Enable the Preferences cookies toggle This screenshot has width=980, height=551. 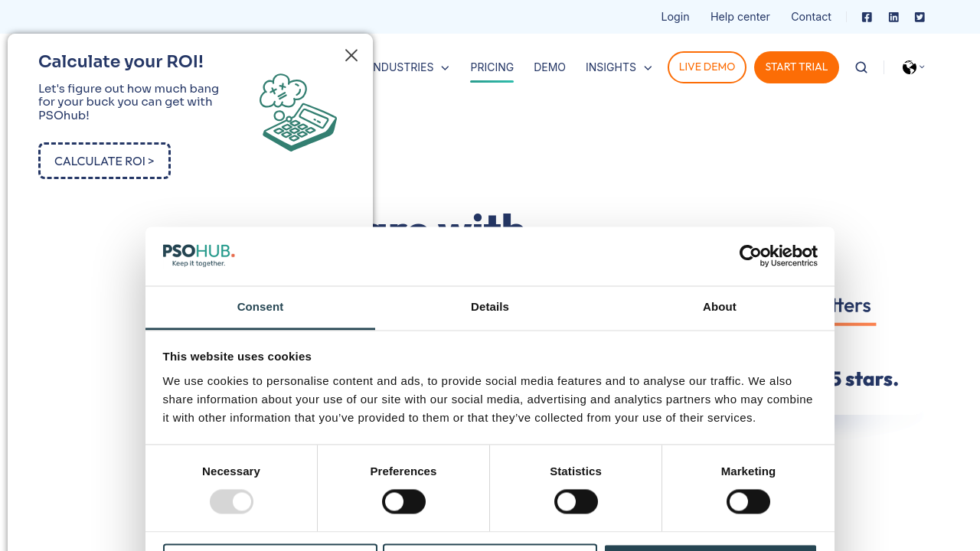click(x=403, y=502)
